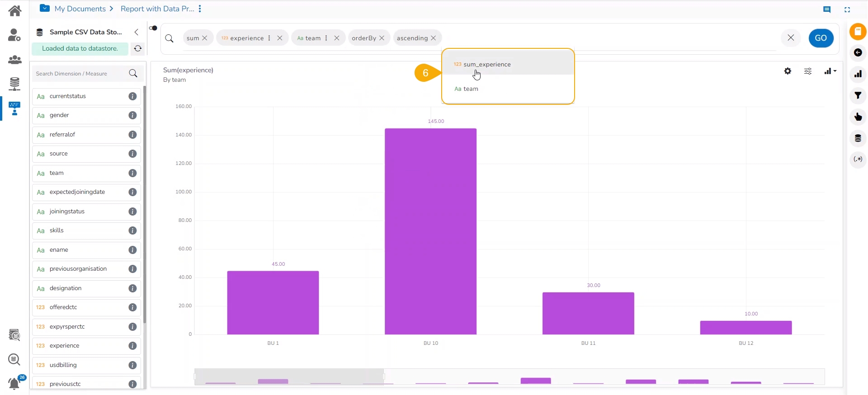
Task: Click the filter funnel icon
Action: click(x=858, y=95)
